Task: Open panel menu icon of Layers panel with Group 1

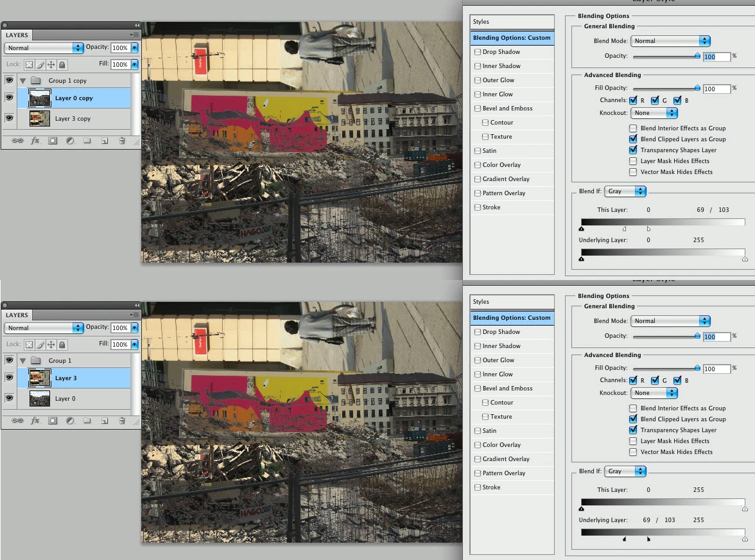Action: [x=134, y=315]
